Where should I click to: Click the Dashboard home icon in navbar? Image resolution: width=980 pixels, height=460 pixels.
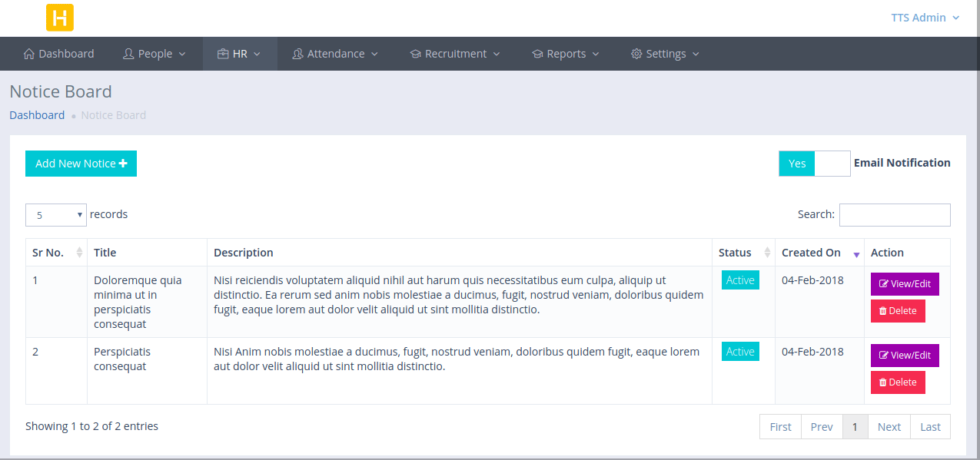[x=29, y=54]
